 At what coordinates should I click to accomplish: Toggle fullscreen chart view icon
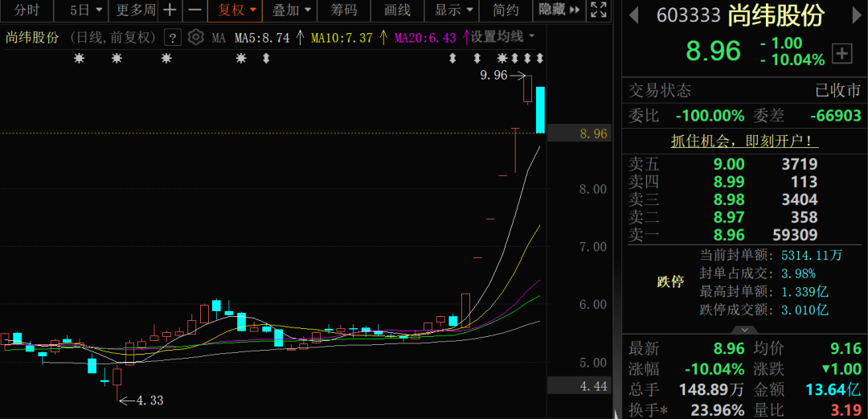point(598,10)
